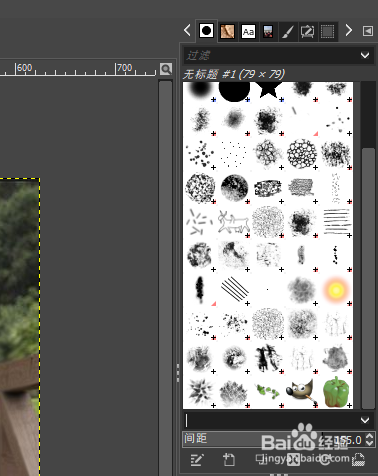The image size is (378, 476).
Task: Open the tab with the screen-and-pencil icon
Action: 307,32
